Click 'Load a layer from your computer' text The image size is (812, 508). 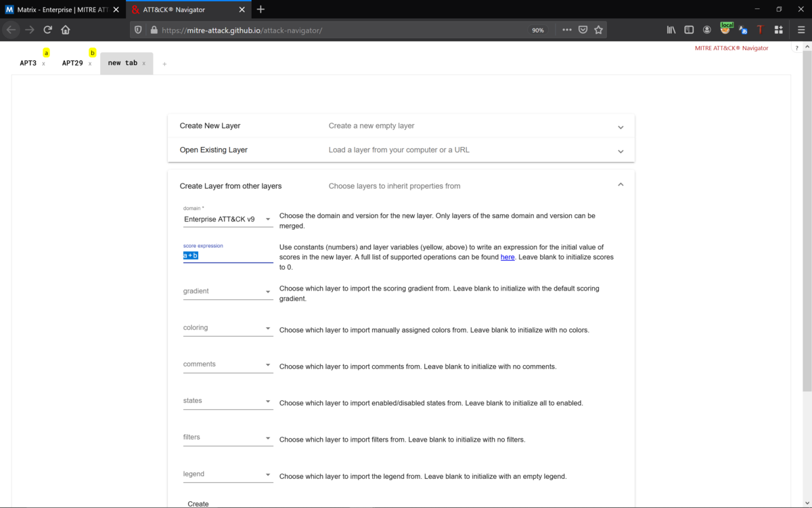click(x=399, y=150)
